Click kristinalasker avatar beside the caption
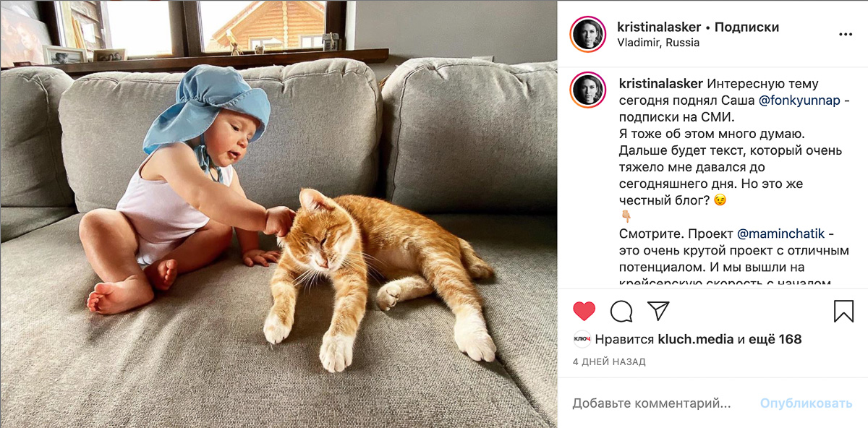The height and width of the screenshot is (428, 868). [588, 90]
